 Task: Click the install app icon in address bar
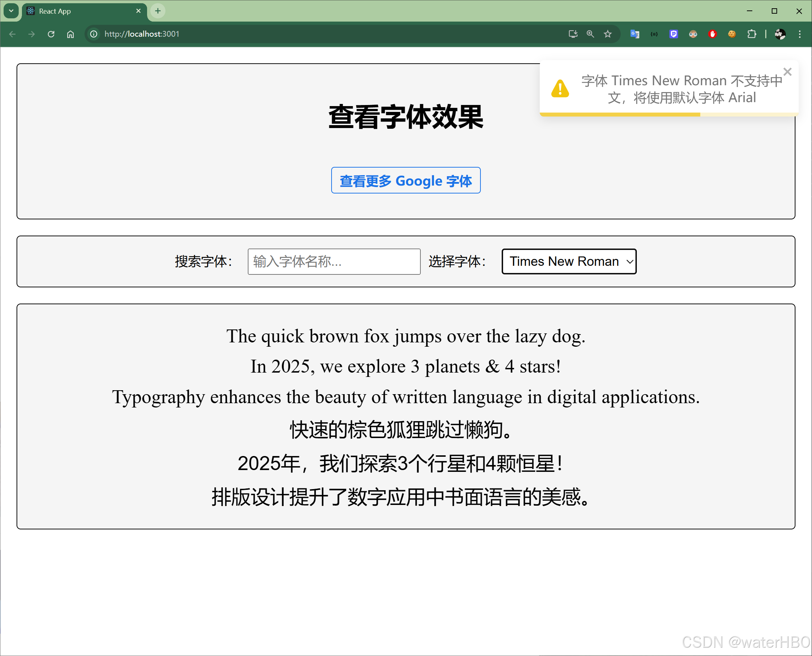click(573, 34)
